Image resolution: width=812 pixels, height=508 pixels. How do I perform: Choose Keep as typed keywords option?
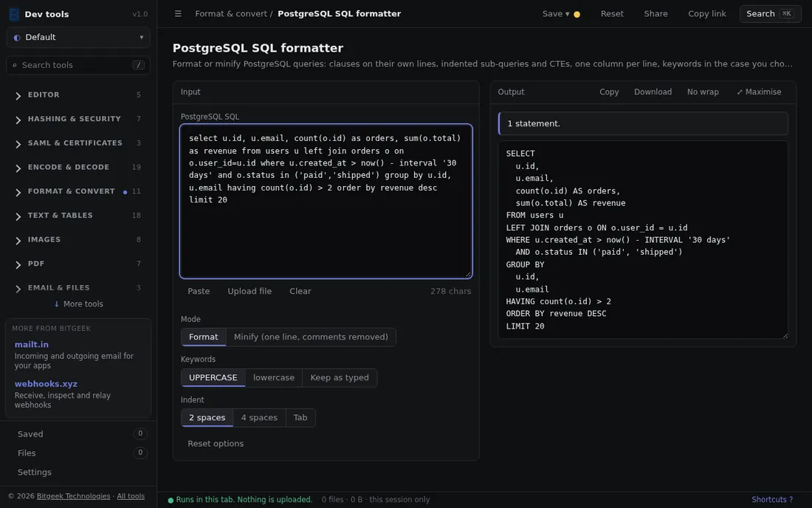340,377
